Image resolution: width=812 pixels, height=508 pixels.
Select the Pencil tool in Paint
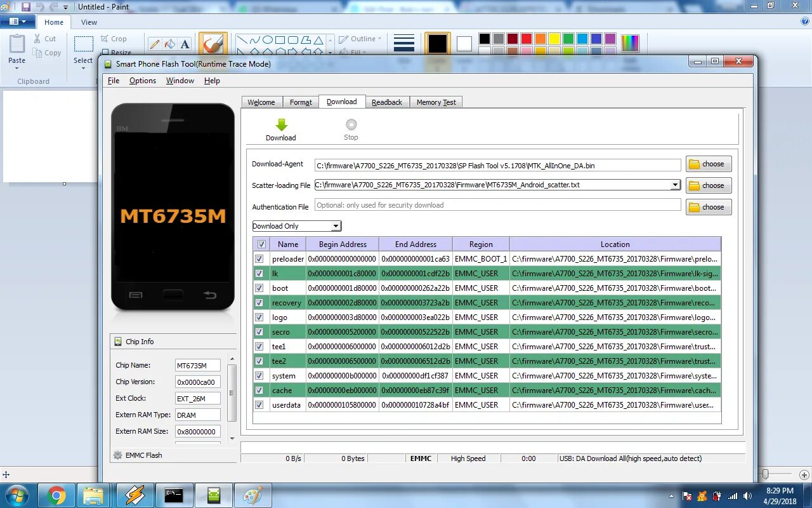click(x=154, y=44)
